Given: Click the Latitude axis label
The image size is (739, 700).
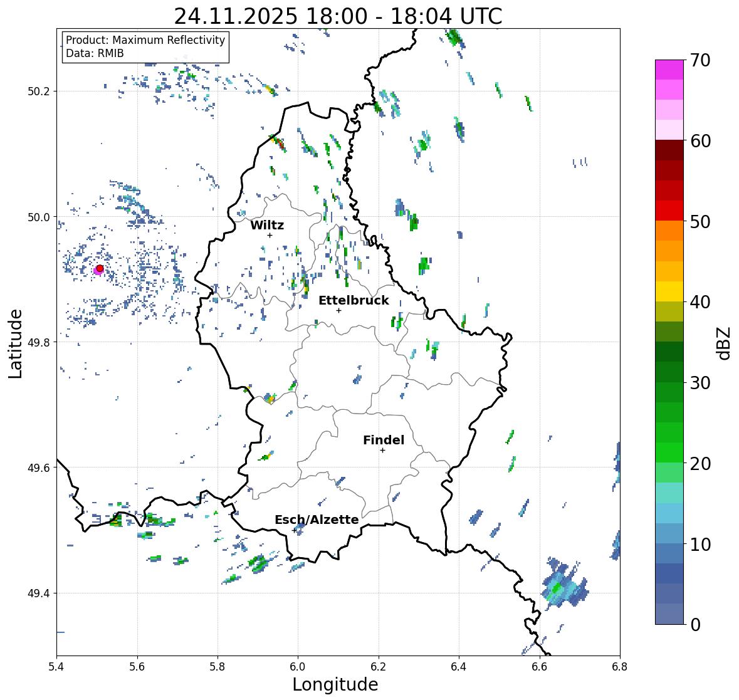Looking at the screenshot, I should click(15, 343).
